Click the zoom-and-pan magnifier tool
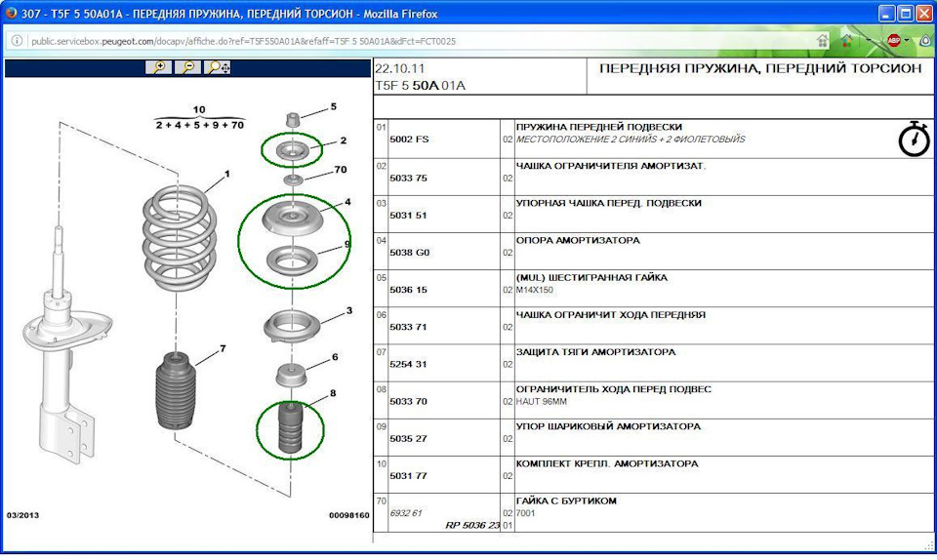The height and width of the screenshot is (560, 937). pos(217,67)
